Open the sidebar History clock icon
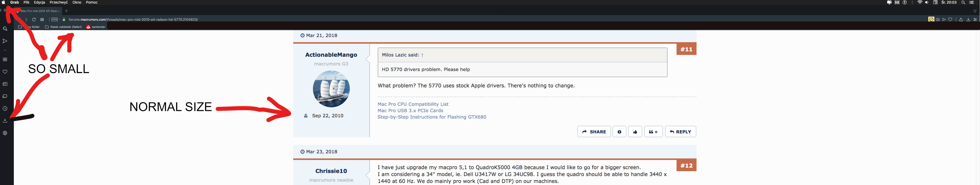The width and height of the screenshot is (980, 185). 5,109
